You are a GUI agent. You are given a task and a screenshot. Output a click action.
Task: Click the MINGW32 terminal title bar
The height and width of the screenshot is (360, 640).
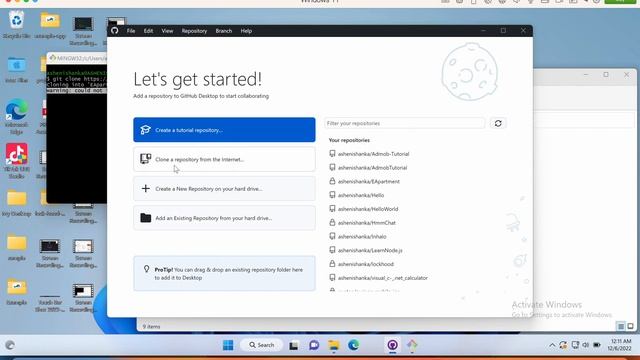tap(77, 58)
